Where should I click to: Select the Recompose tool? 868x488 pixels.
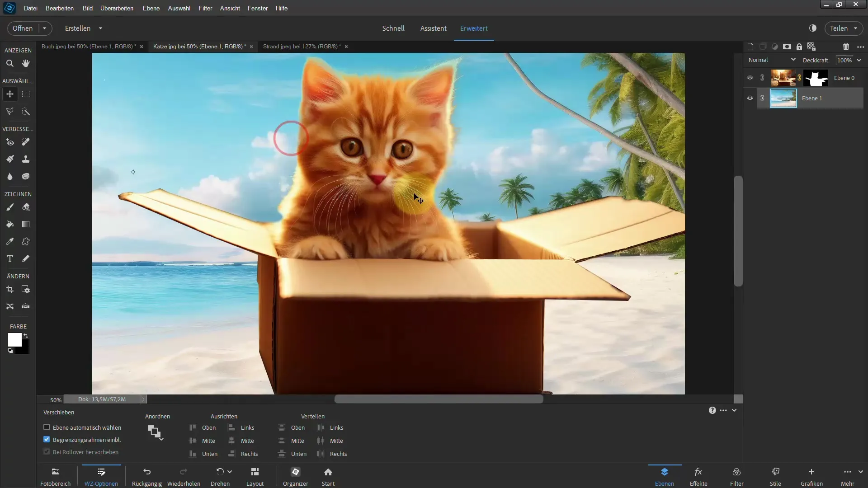[26, 289]
